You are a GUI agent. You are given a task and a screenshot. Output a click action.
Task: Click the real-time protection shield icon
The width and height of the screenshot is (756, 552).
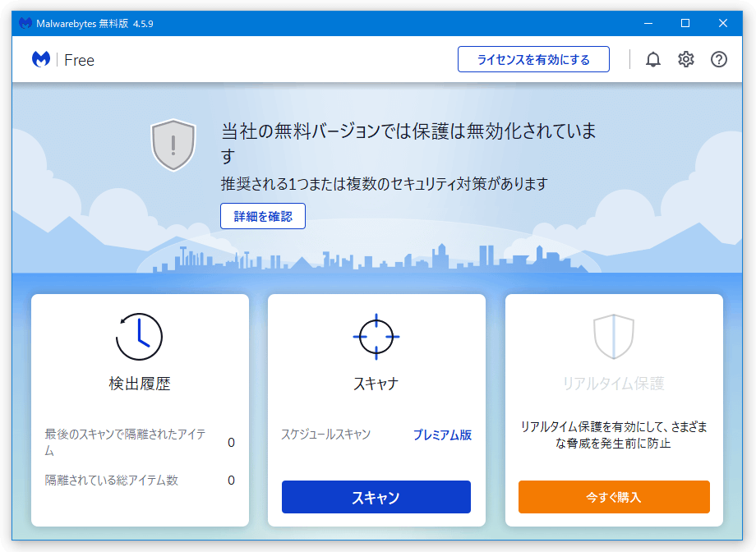(x=613, y=337)
